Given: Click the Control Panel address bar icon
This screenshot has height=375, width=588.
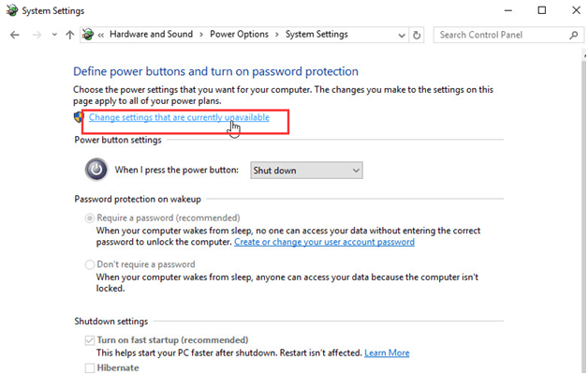Looking at the screenshot, I should (89, 35).
